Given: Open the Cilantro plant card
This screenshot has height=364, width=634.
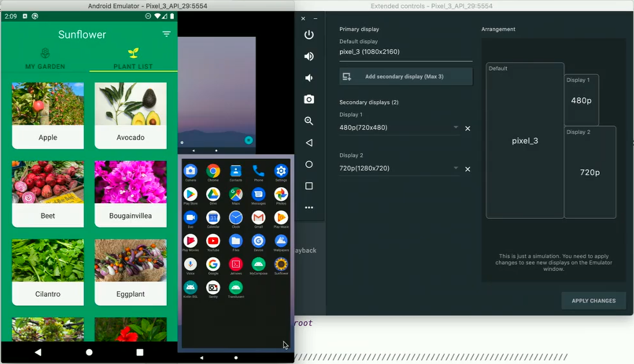Looking at the screenshot, I should pyautogui.click(x=48, y=272).
